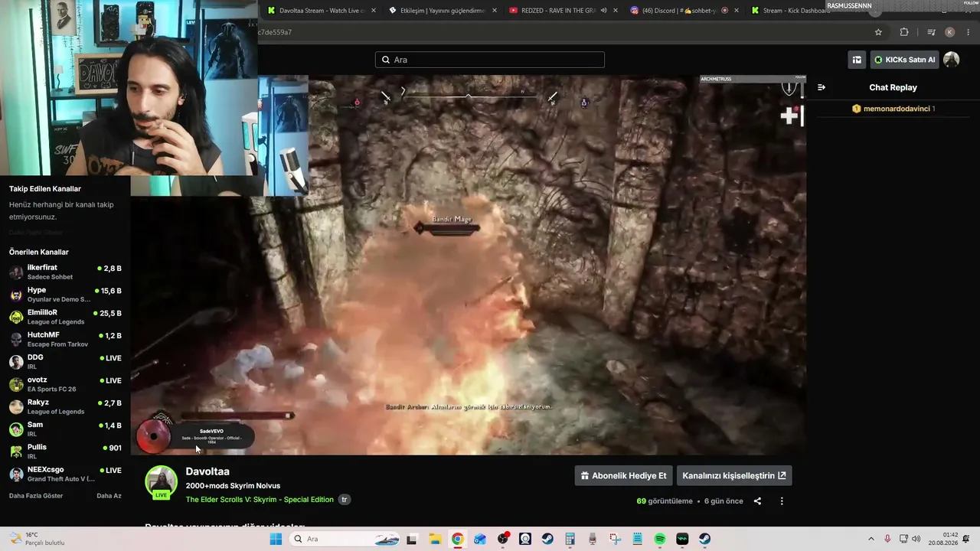Open ovotz's EA Sports FC 26 channel
Viewport: 980px width, 551px height.
coord(65,384)
